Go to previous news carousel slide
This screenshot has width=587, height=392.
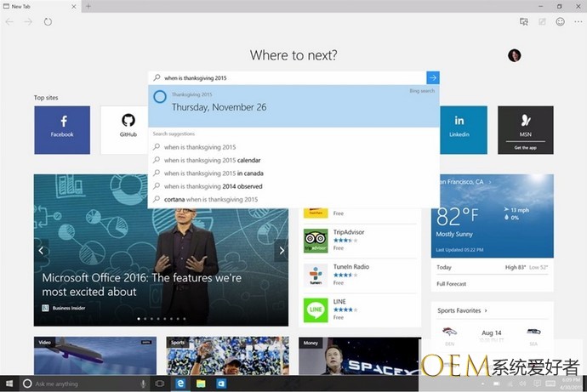[x=42, y=251]
